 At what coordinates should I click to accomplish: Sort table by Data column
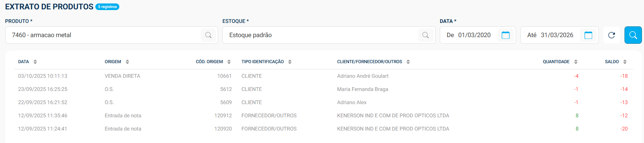[35, 62]
